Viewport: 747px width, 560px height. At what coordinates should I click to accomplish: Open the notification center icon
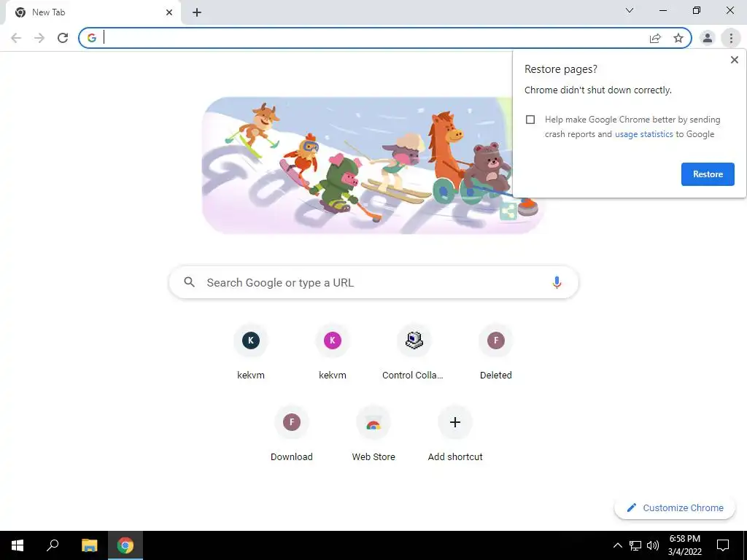(x=723, y=545)
